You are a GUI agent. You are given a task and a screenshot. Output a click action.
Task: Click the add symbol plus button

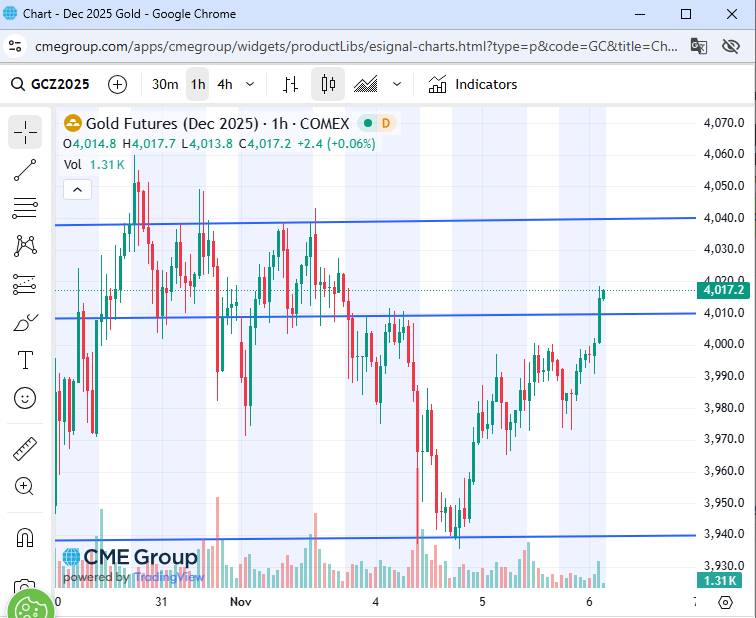118,84
